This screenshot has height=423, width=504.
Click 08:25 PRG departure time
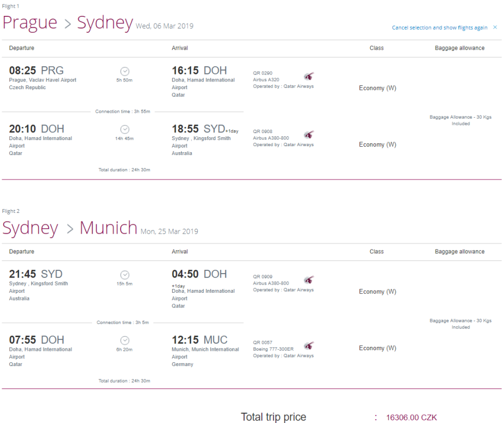36,71
